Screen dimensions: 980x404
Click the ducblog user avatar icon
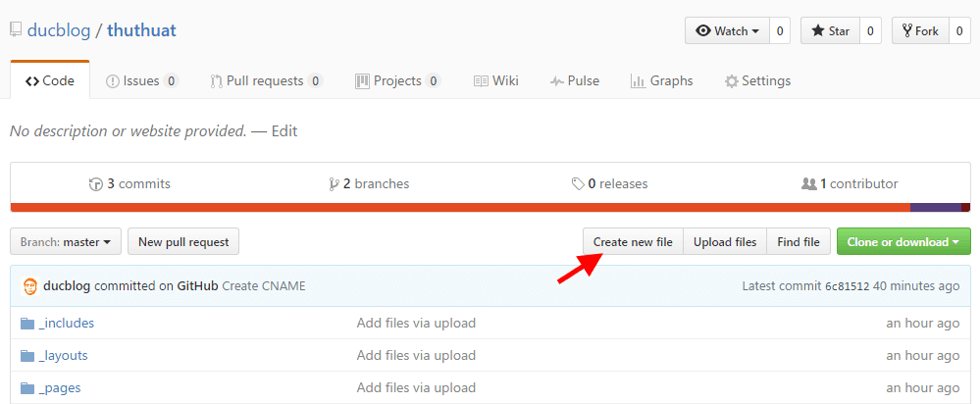tap(30, 286)
